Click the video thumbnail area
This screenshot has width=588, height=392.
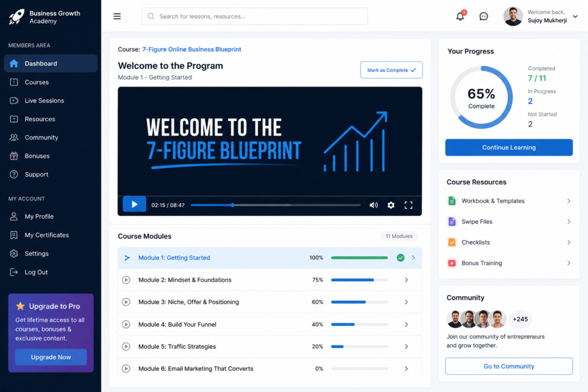click(270, 141)
